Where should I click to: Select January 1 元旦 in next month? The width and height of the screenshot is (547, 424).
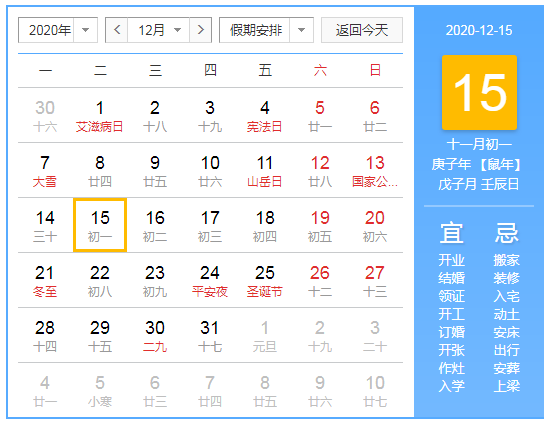point(265,335)
